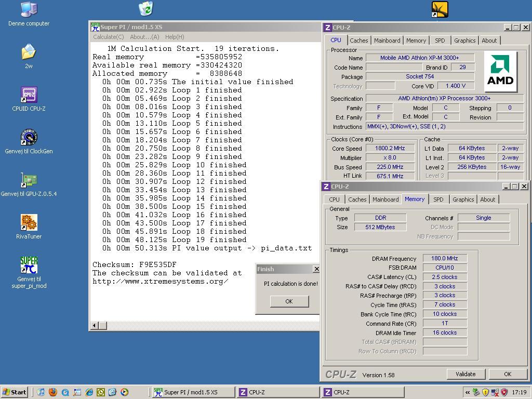Click the green clock quick launch icon
The height and width of the screenshot is (399, 532).
click(101, 392)
